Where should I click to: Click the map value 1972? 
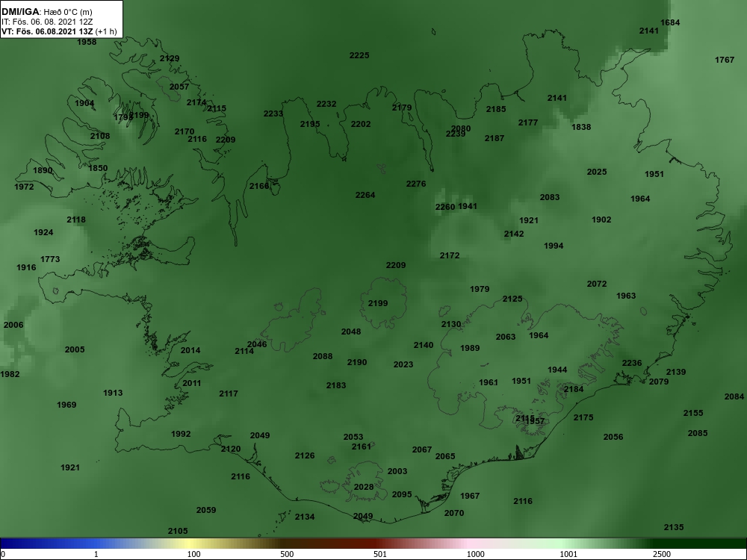click(24, 187)
